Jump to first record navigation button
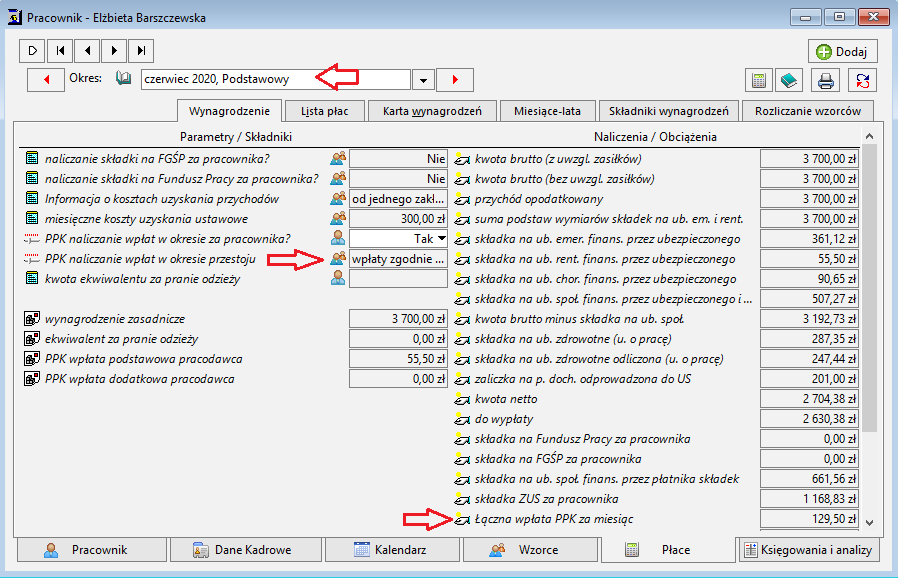Screen dimensions: 898x578 (x=60, y=50)
